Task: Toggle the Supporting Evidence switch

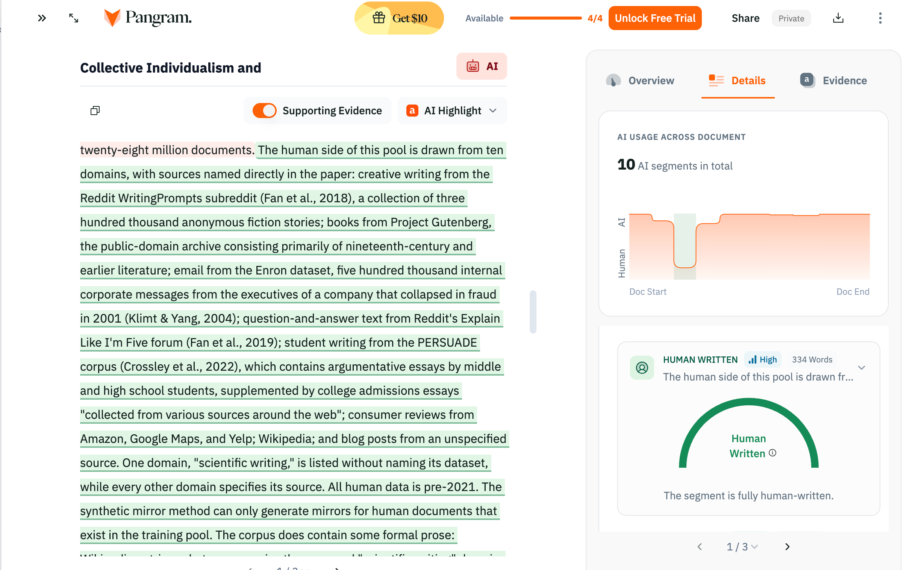Action: (x=264, y=111)
